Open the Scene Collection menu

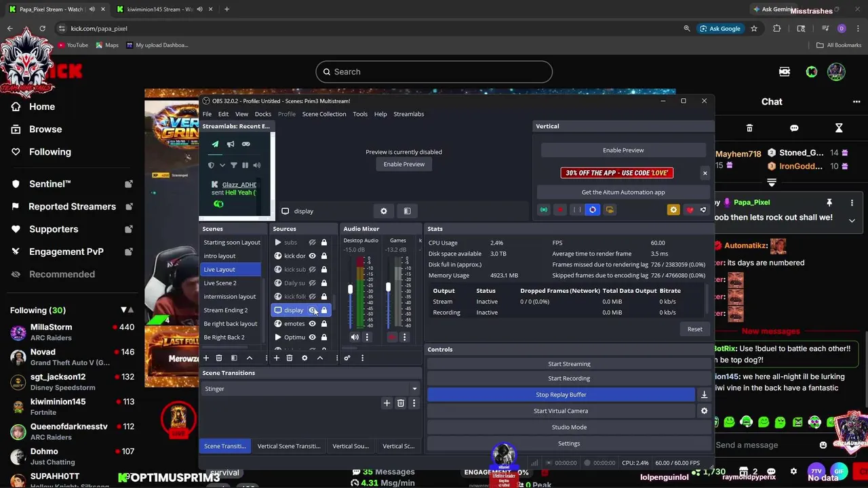tap(324, 114)
